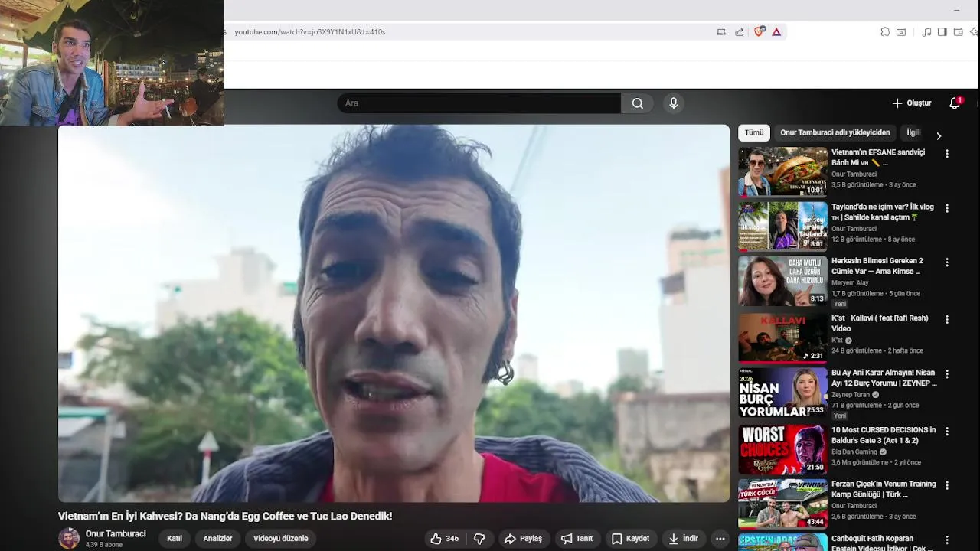Click the main video player
This screenshot has width=980, height=551.
394,313
